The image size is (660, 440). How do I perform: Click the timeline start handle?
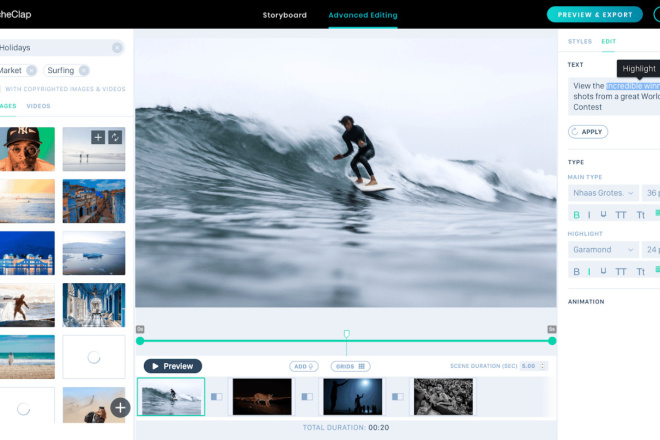click(140, 341)
